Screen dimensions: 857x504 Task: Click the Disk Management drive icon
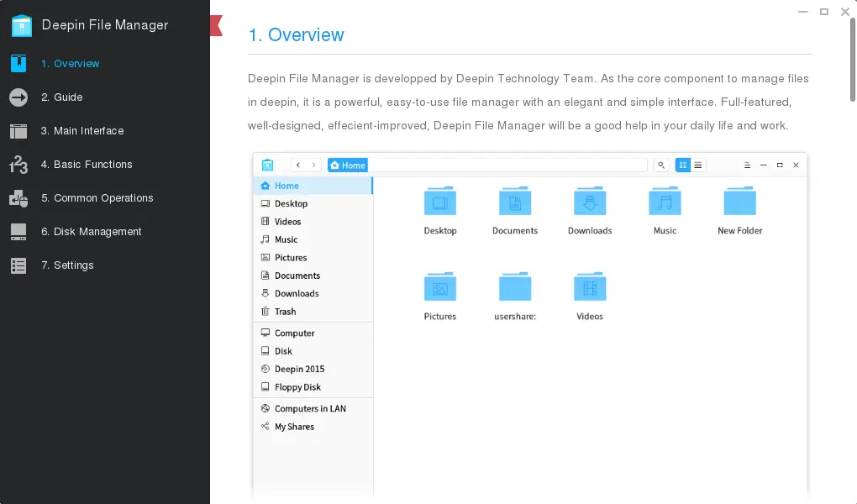coord(18,232)
